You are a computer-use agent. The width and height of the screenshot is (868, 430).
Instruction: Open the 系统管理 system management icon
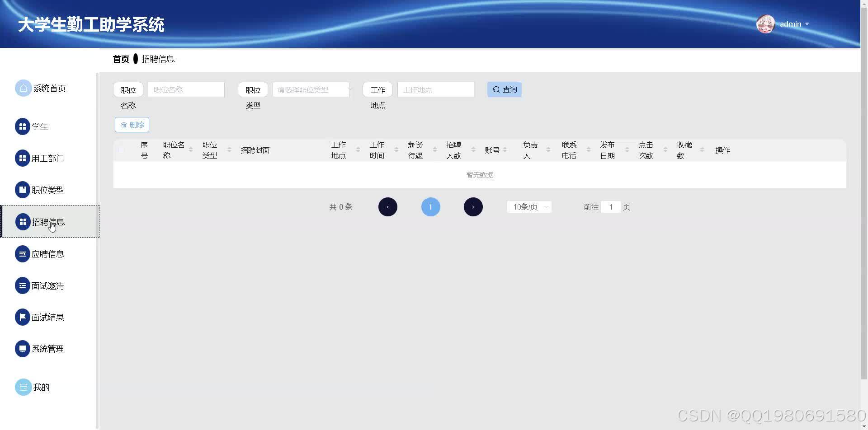tap(23, 348)
